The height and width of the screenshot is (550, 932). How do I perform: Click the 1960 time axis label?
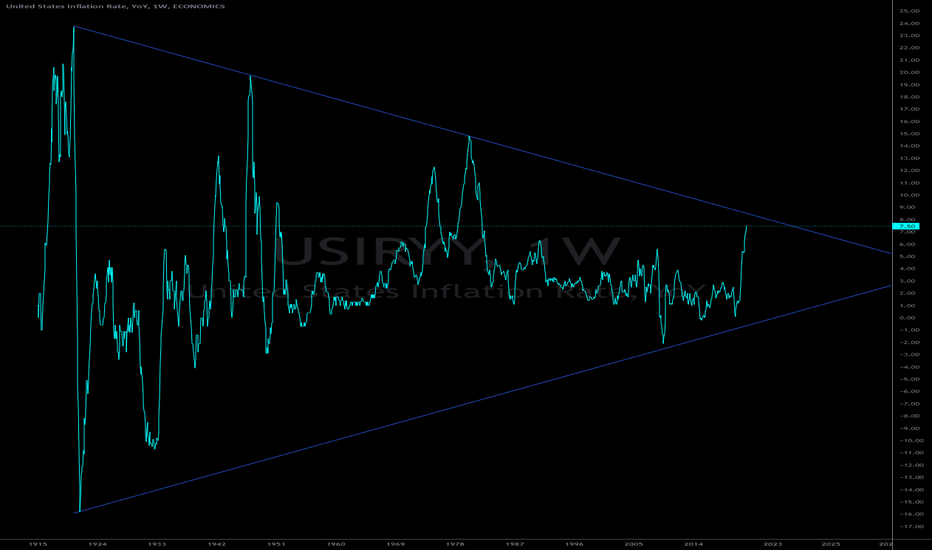(336, 544)
